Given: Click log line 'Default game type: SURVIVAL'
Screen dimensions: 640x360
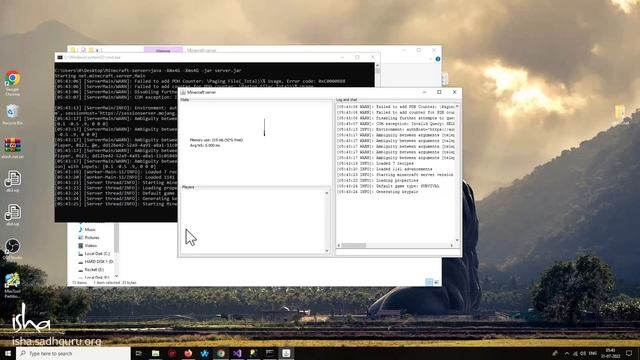Looking at the screenshot, I should (388, 186).
